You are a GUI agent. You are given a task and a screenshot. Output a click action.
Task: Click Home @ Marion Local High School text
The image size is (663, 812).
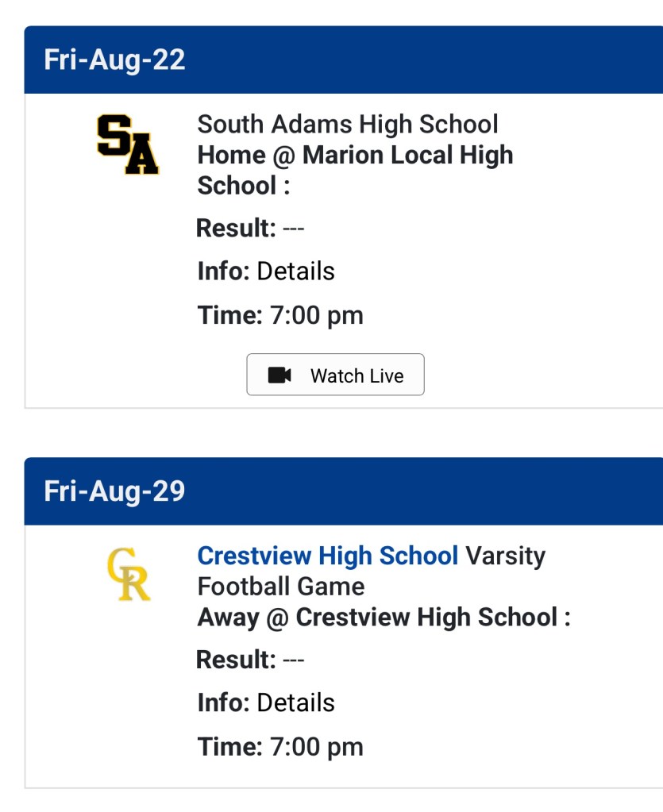[x=355, y=170]
